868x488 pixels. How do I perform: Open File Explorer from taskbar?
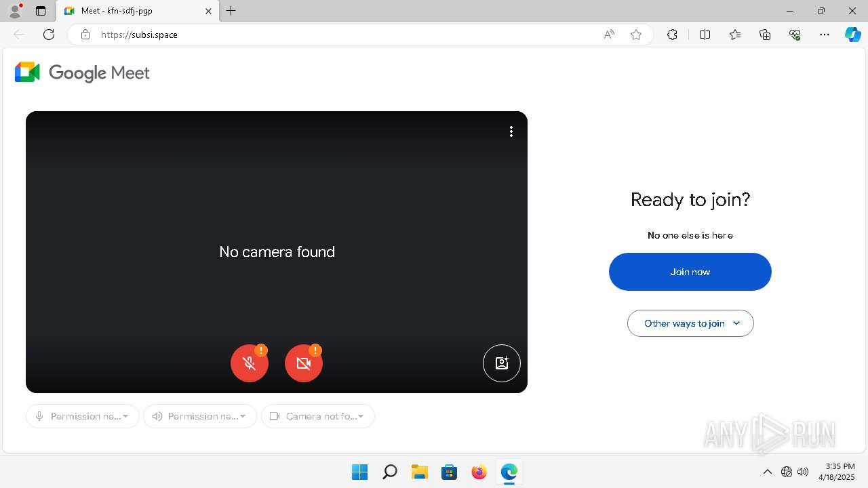419,472
